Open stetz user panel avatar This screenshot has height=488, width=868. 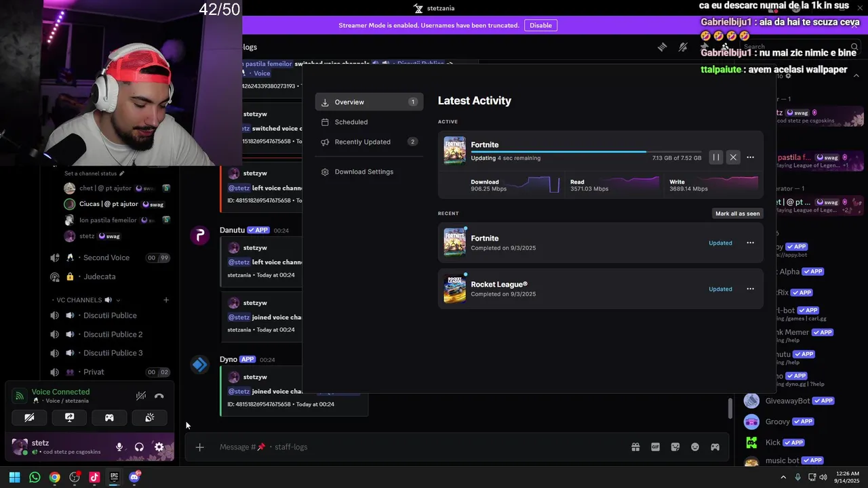point(20,447)
